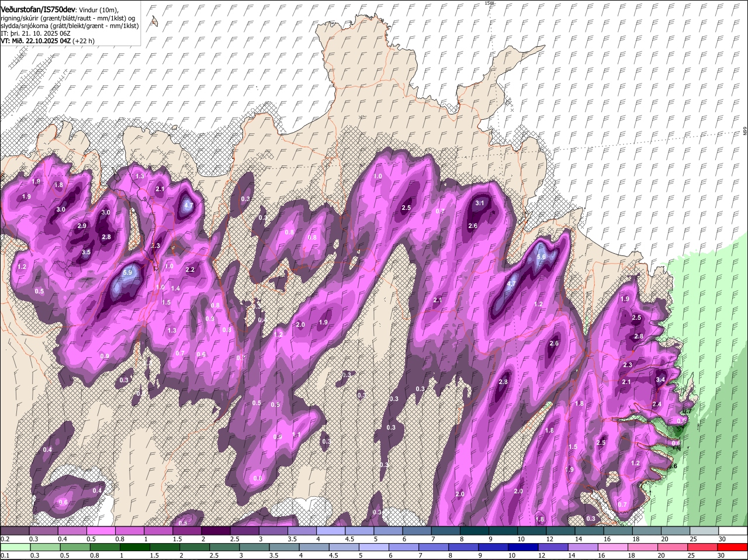Click the 0.2 label on the upper legend row
The height and width of the screenshot is (560, 748).
pos(5,539)
